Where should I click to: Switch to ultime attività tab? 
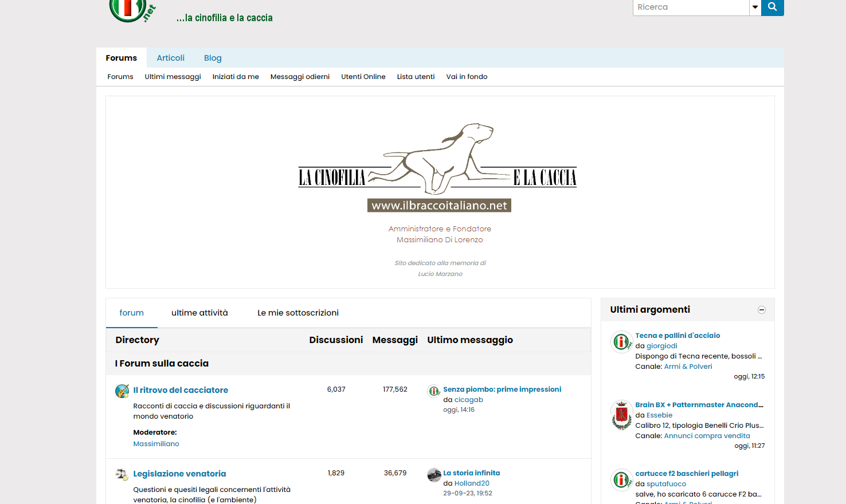point(199,313)
